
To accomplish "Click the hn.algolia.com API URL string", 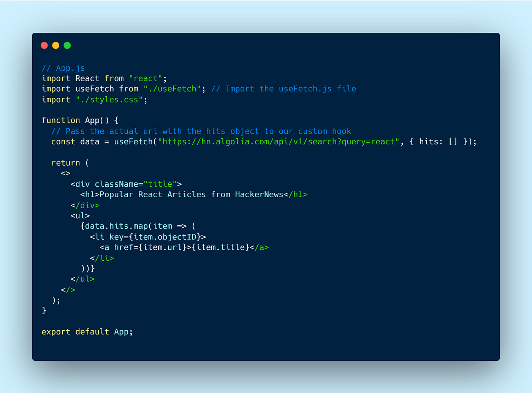I will click(279, 142).
